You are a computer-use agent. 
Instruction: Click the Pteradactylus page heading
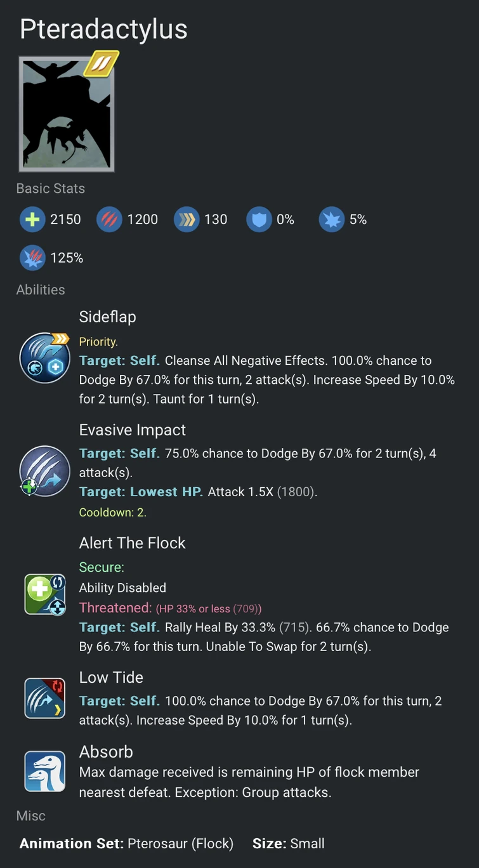103,29
